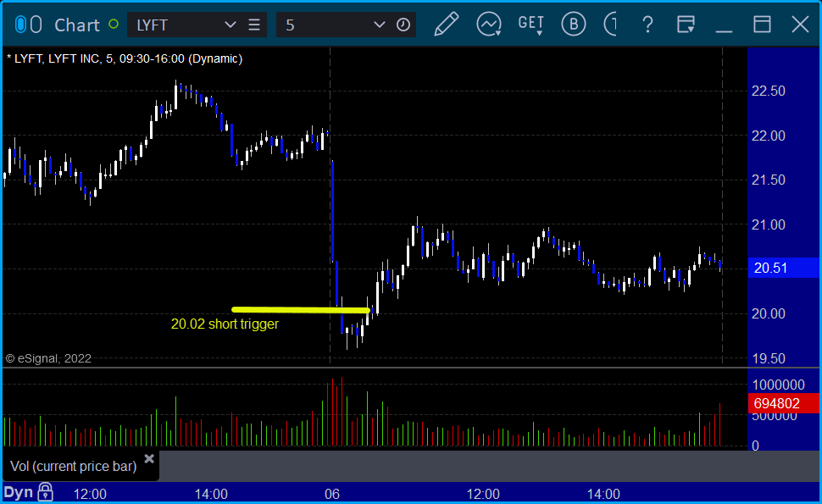This screenshot has height=504, width=822.
Task: Click the 22.50 price axis label
Action: pos(768,91)
